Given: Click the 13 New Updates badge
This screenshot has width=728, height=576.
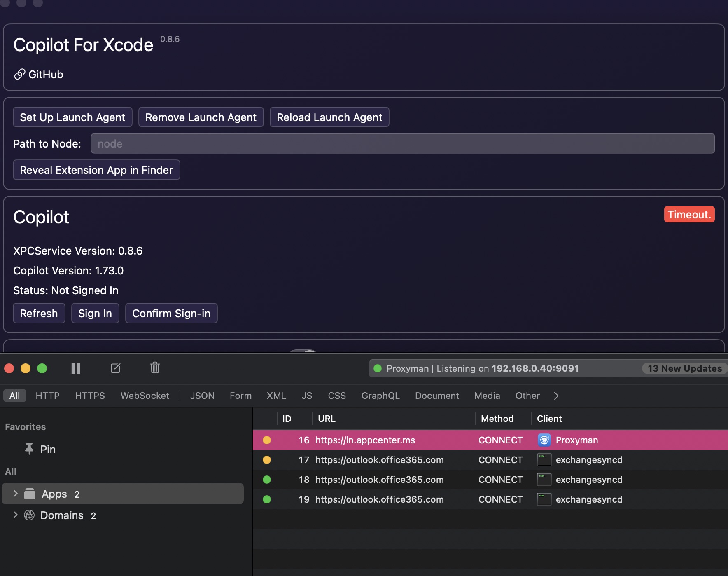Looking at the screenshot, I should tap(685, 368).
